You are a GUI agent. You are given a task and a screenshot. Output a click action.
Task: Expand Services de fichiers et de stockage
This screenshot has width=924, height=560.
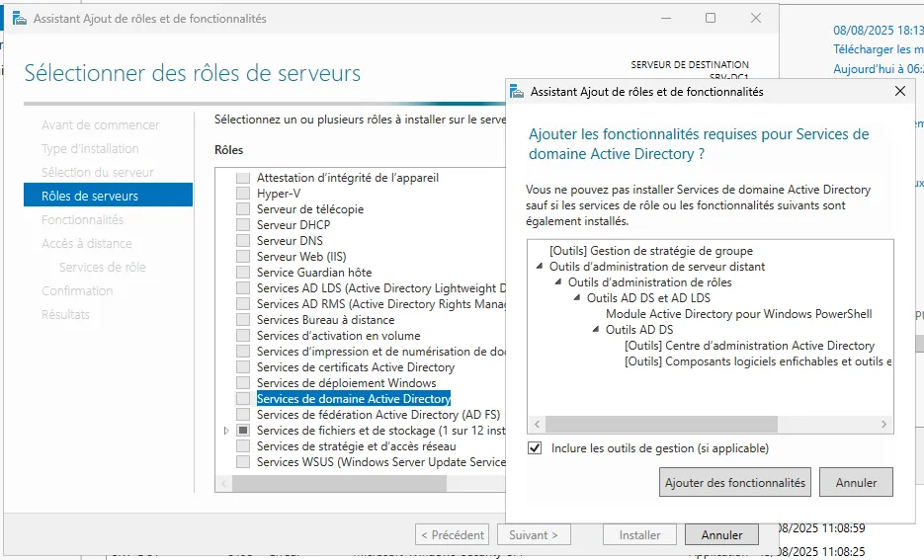click(x=226, y=431)
